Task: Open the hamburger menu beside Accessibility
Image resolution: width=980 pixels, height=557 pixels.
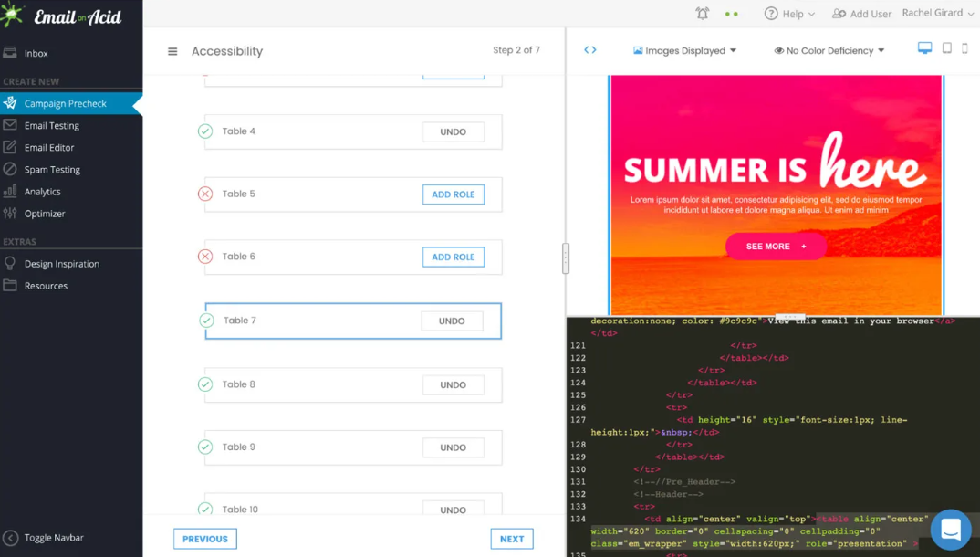Action: tap(172, 51)
